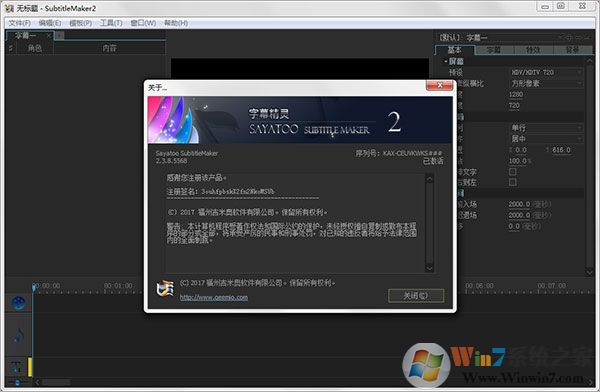Screen dimensions: 600x392
Task: Click the 00:06:00 mark on timeline ruler
Action: point(479,286)
